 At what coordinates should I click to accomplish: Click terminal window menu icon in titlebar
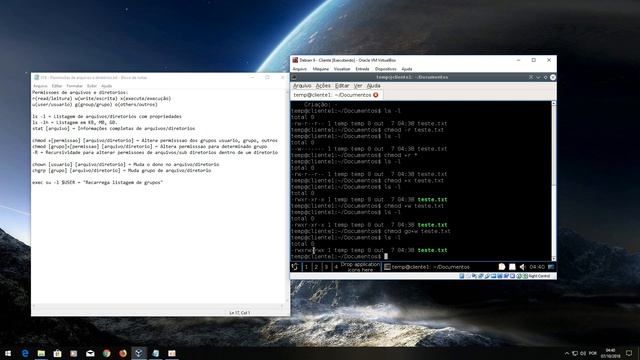(294, 77)
